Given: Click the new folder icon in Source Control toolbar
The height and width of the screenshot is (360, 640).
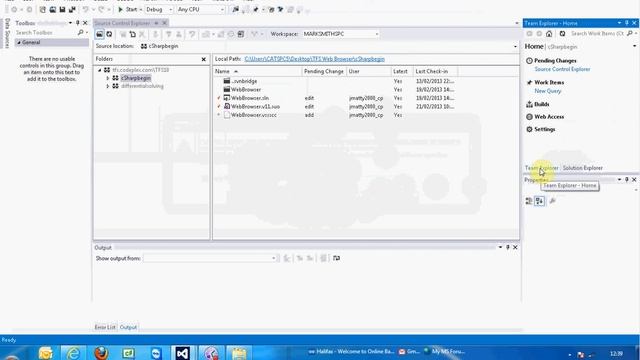Looking at the screenshot, I should [133, 34].
